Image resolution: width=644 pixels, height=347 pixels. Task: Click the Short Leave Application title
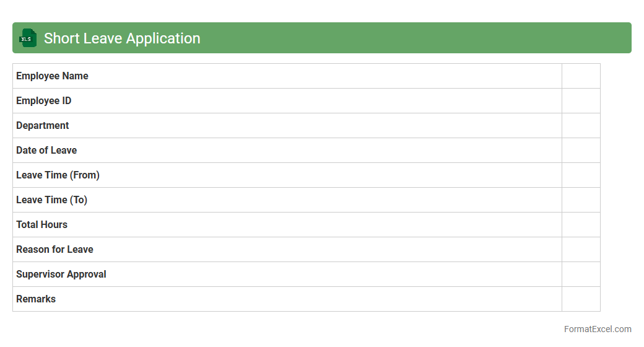tap(122, 38)
